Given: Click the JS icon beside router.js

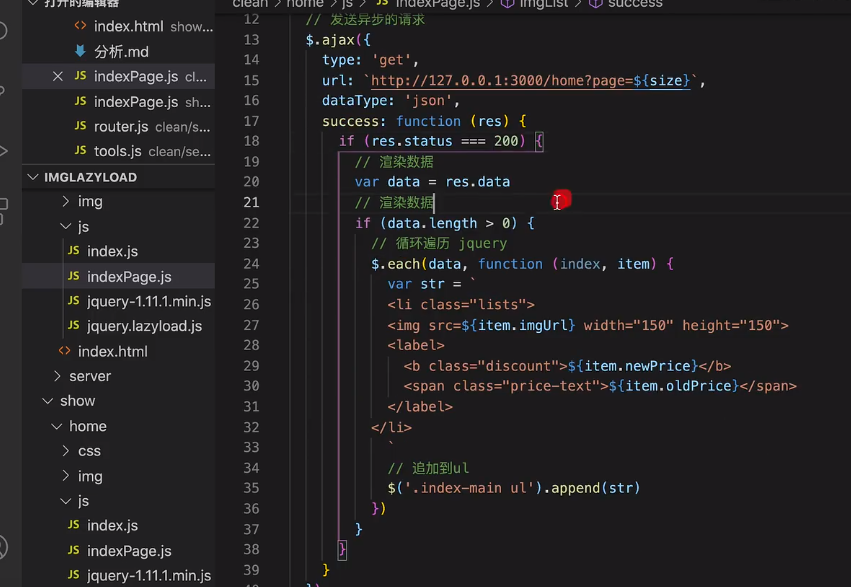Looking at the screenshot, I should click(x=80, y=126).
